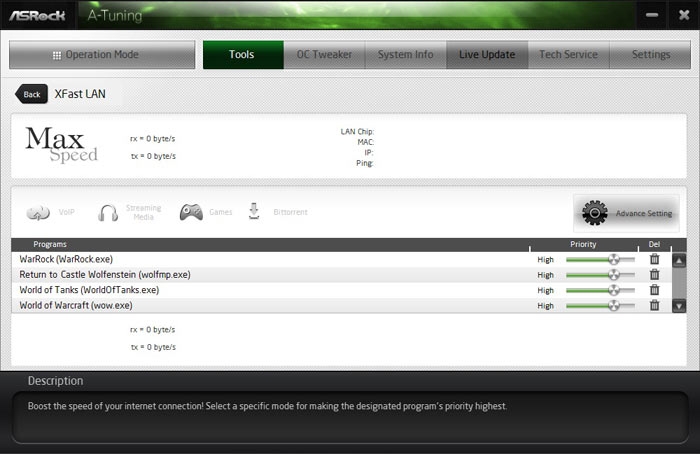The image size is (700, 454).
Task: Click the program list scroll up arrow
Action: click(679, 261)
